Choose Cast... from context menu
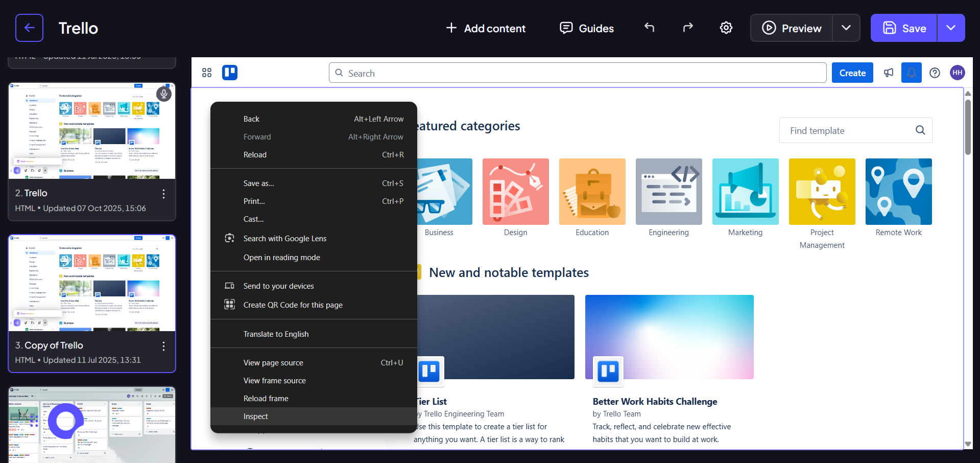 [314, 219]
